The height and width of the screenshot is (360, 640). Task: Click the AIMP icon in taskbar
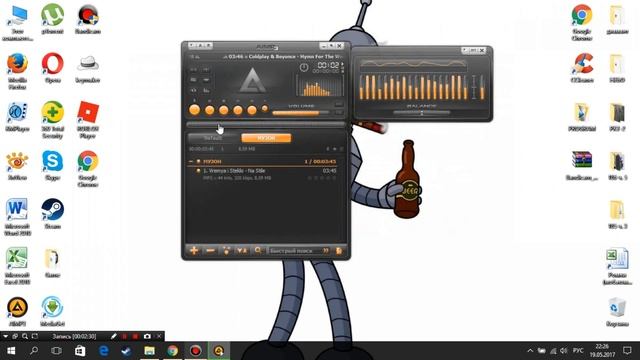[x=219, y=351]
